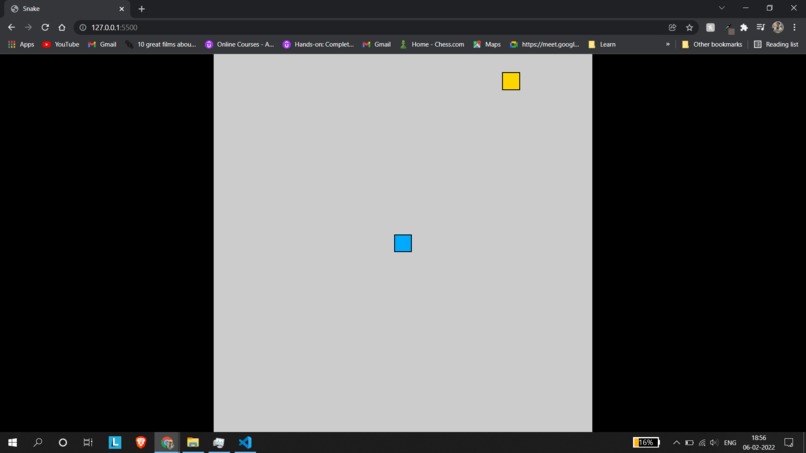Viewport: 806px width, 453px height.
Task: Open the Other bookmarks folder
Action: pos(712,44)
